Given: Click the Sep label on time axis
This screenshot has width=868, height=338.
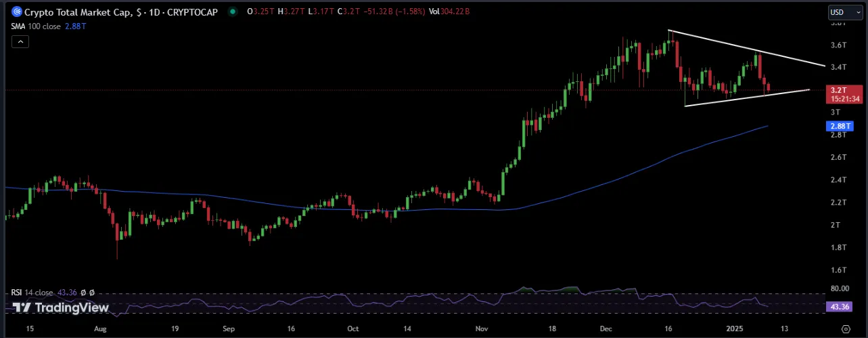Looking at the screenshot, I should [228, 329].
